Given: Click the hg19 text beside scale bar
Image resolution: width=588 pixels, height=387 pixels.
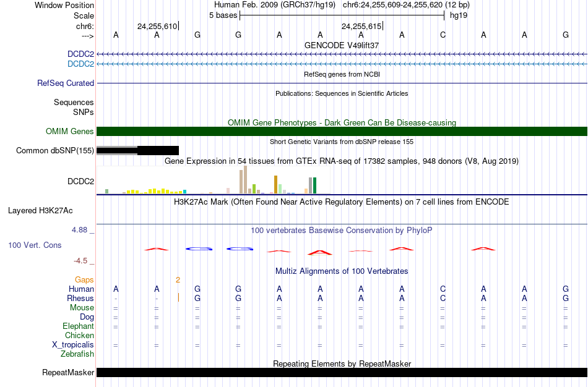Looking at the screenshot, I should (459, 15).
